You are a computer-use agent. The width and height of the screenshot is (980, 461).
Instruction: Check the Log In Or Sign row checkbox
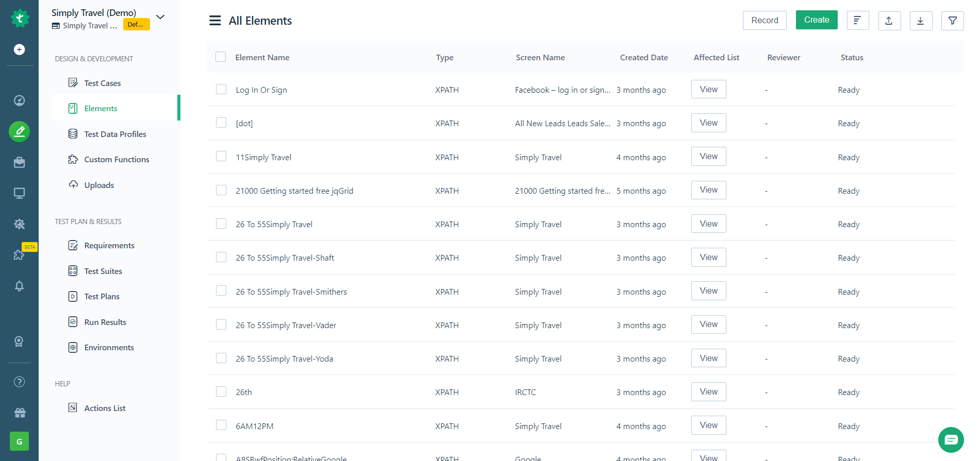221,89
